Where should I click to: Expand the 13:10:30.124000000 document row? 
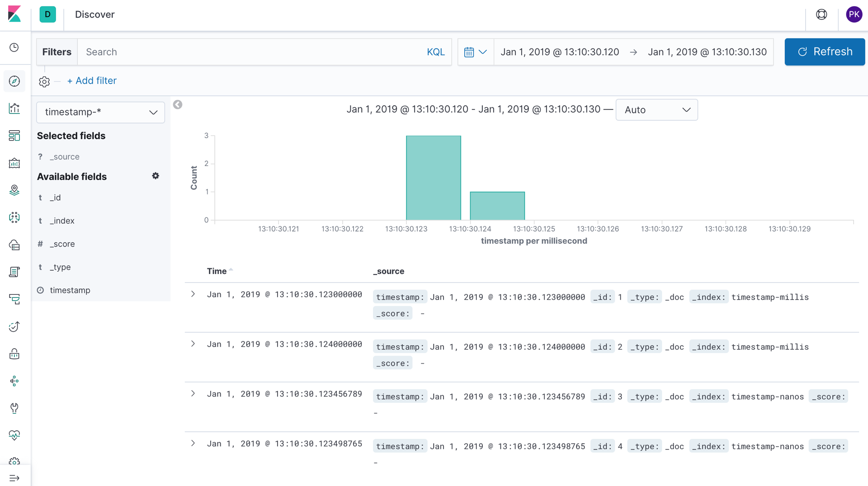click(193, 344)
